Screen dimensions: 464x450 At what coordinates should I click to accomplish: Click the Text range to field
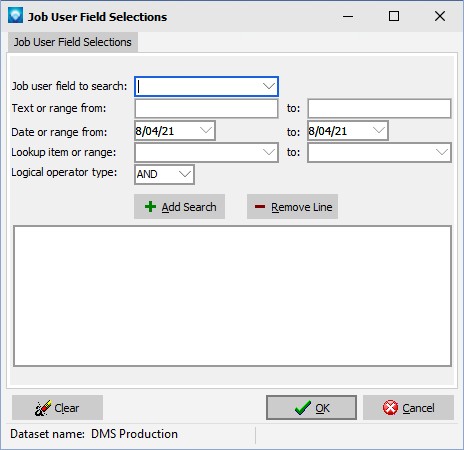379,108
